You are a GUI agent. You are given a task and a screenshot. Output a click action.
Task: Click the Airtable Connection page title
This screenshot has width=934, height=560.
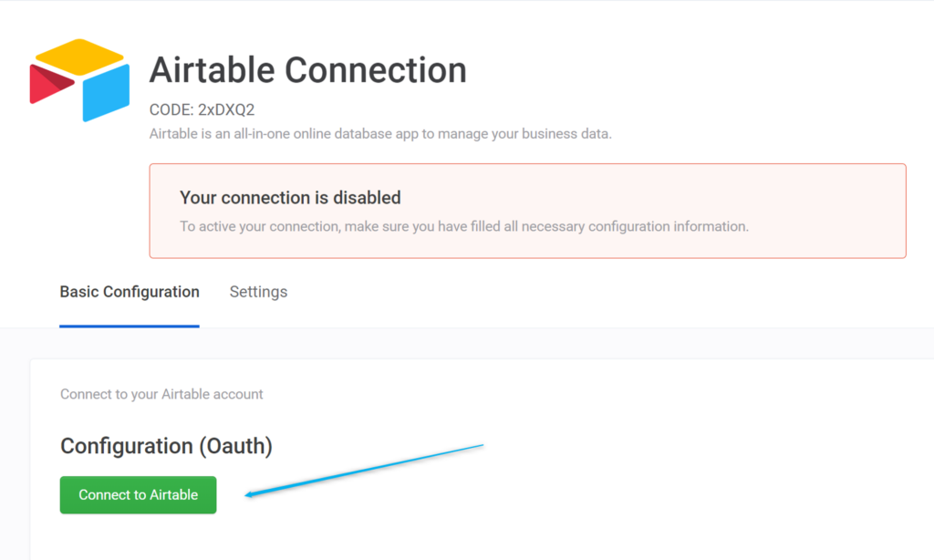point(307,69)
